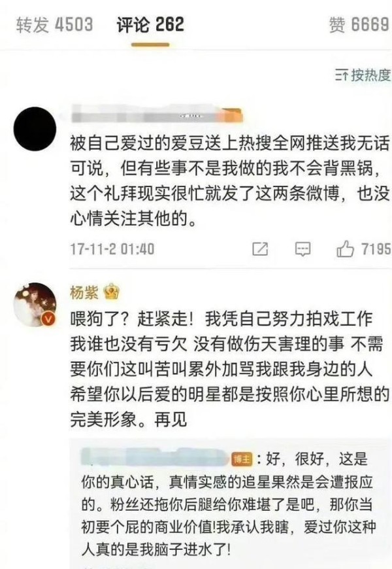Click the repost icon on first comment

pos(260,249)
